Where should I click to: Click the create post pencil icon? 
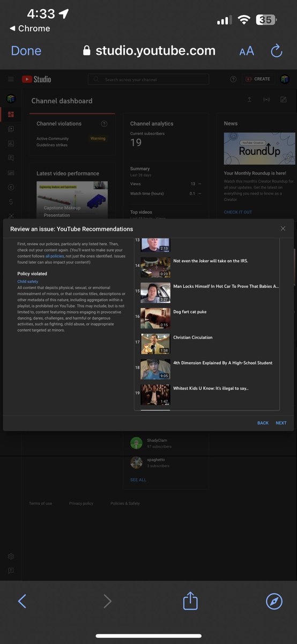(x=284, y=100)
